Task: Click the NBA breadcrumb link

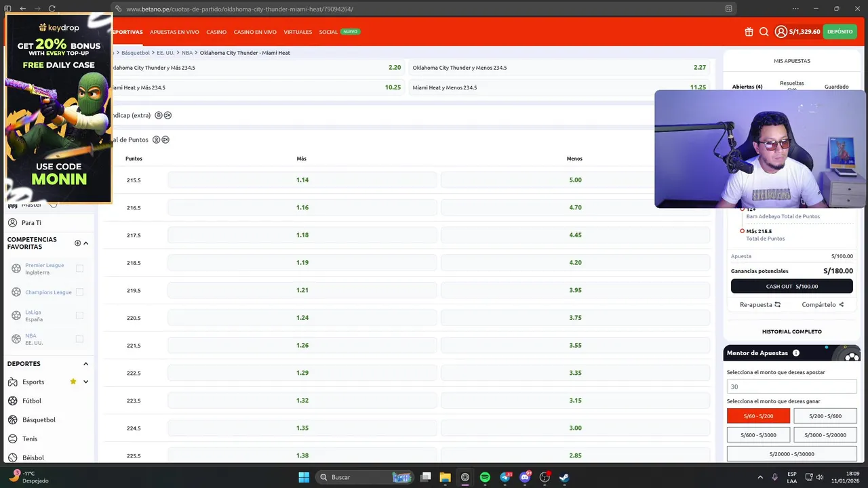Action: (187, 53)
